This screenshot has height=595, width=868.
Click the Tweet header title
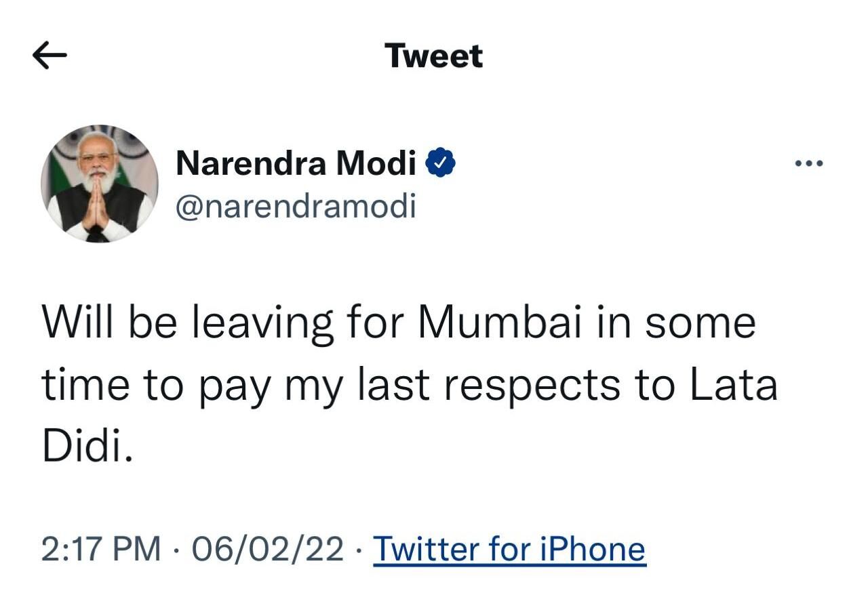pyautogui.click(x=433, y=56)
